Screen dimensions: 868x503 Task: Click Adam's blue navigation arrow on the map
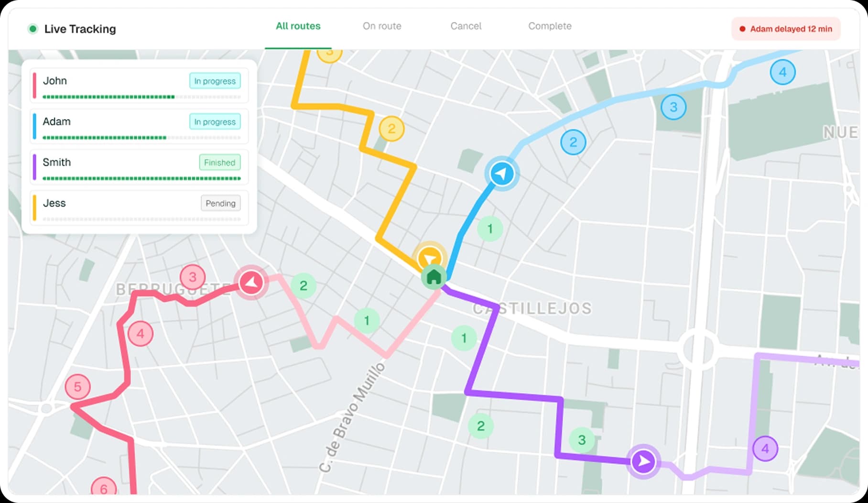click(501, 174)
